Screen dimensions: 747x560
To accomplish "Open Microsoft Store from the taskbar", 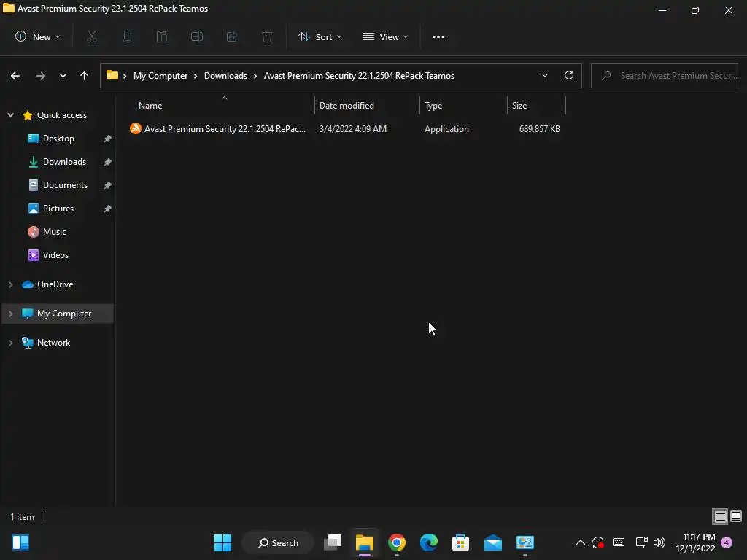I will (x=461, y=542).
